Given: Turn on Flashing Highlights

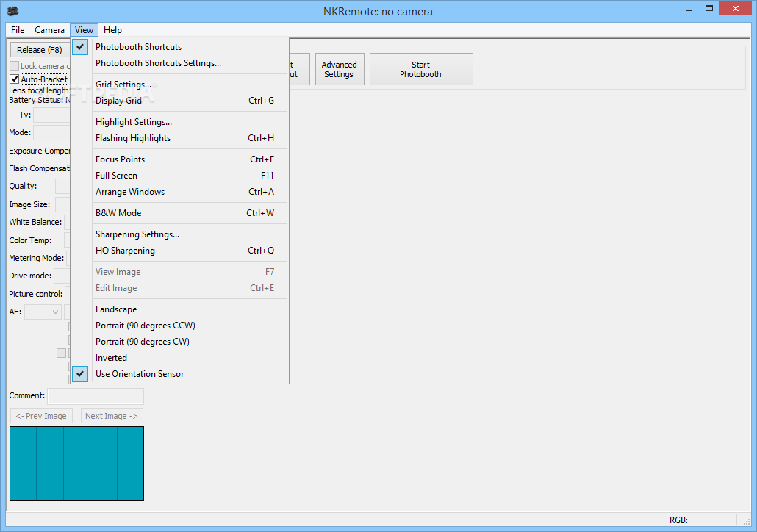Looking at the screenshot, I should (179, 138).
